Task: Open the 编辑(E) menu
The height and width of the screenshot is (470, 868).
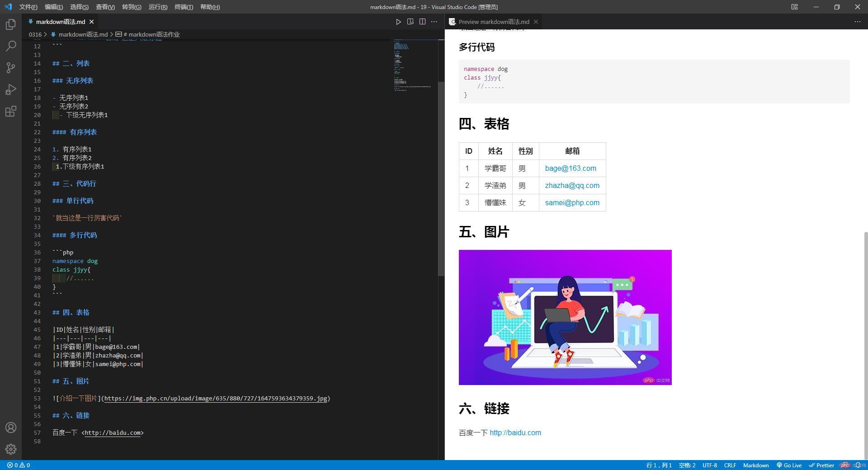Action: pos(54,7)
